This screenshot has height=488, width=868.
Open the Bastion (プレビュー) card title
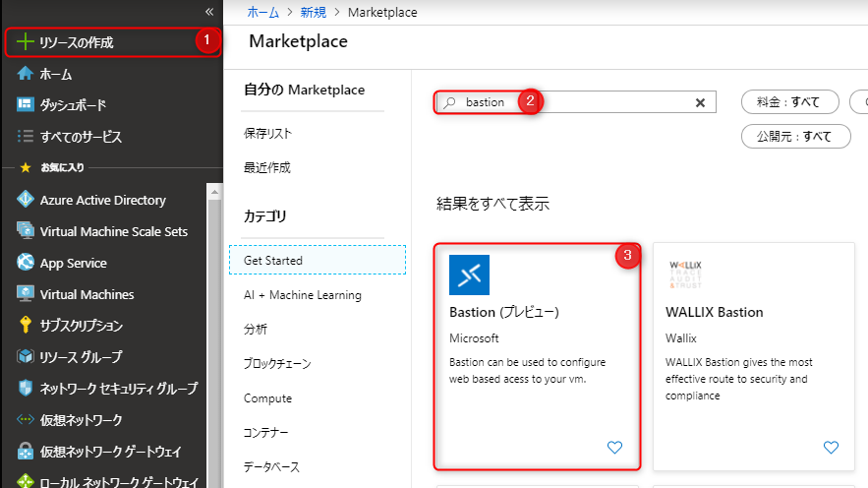(x=503, y=313)
